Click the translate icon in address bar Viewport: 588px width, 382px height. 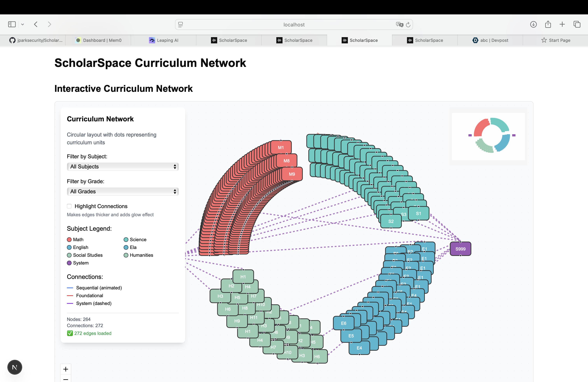(399, 25)
